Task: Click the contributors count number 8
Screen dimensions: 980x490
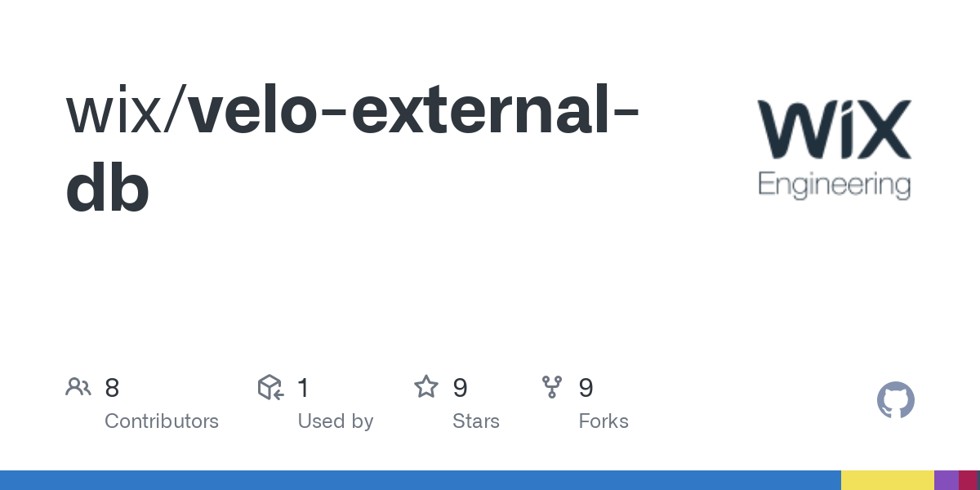Action: 112,387
